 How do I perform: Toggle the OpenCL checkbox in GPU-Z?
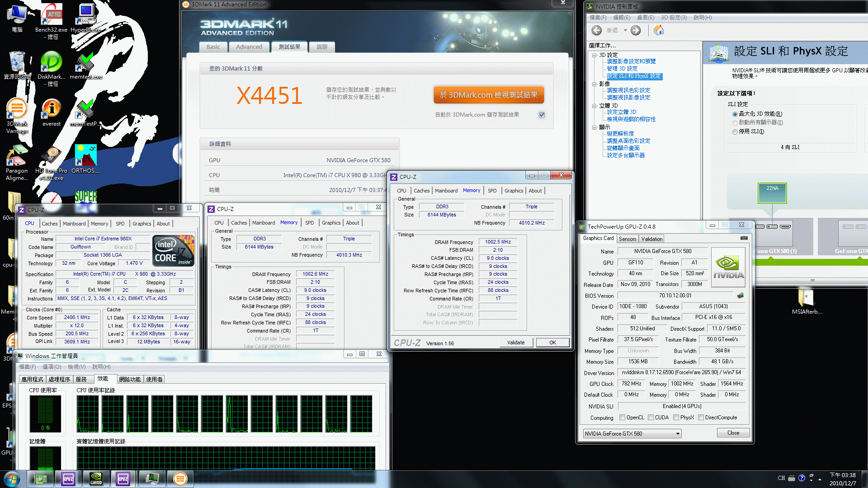[x=623, y=418]
